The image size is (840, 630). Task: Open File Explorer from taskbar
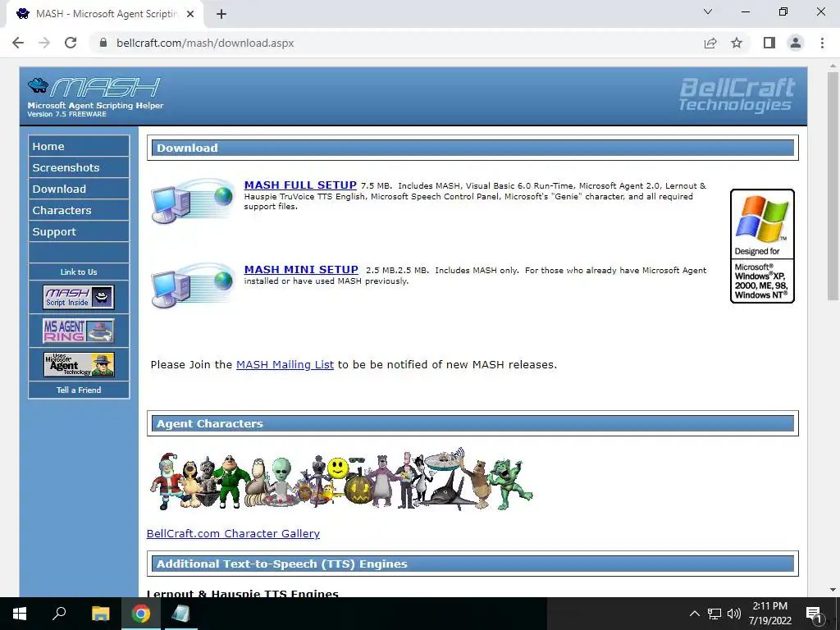[x=100, y=614]
